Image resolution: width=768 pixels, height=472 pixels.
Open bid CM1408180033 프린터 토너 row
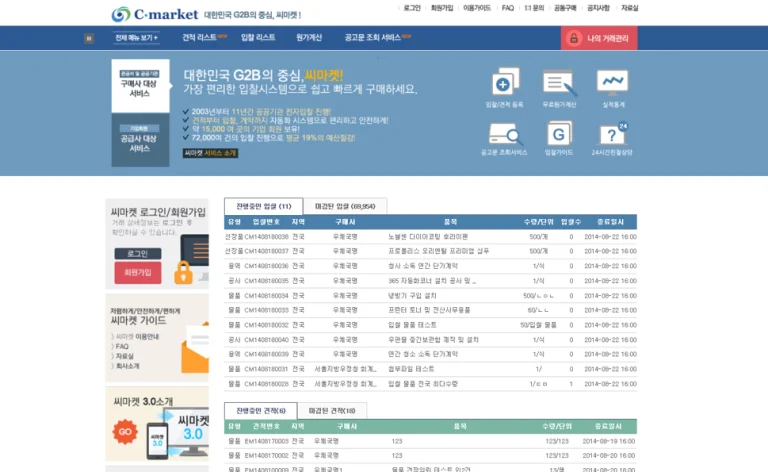[431, 310]
